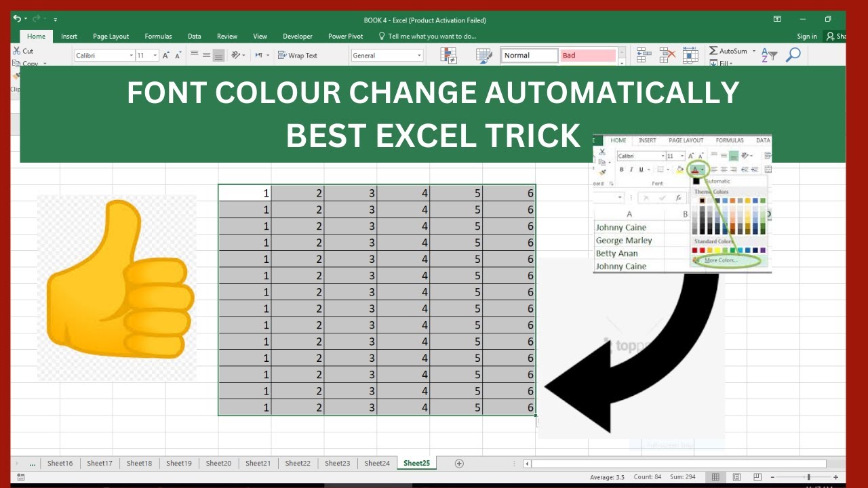Open the Insert ribbon tab

point(69,37)
